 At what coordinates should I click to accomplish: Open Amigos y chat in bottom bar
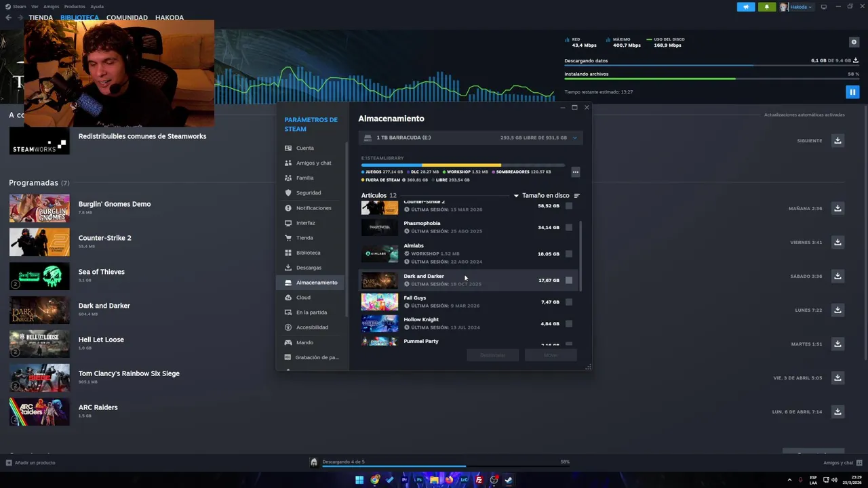(x=842, y=463)
